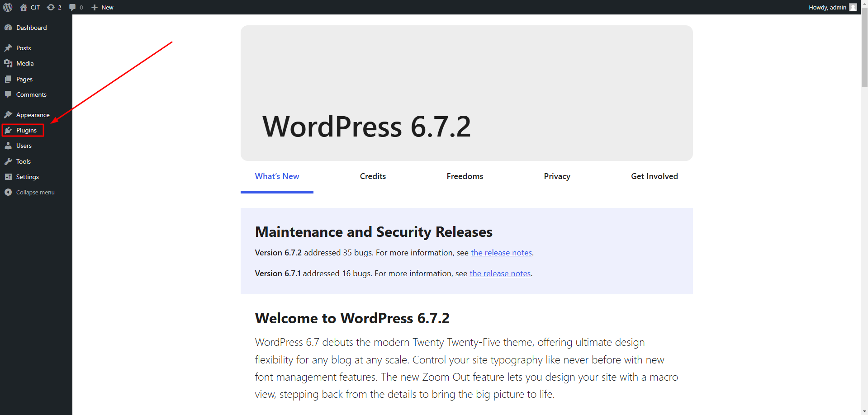Click the plus New content button
Screen dimensions: 868x415
102,7
